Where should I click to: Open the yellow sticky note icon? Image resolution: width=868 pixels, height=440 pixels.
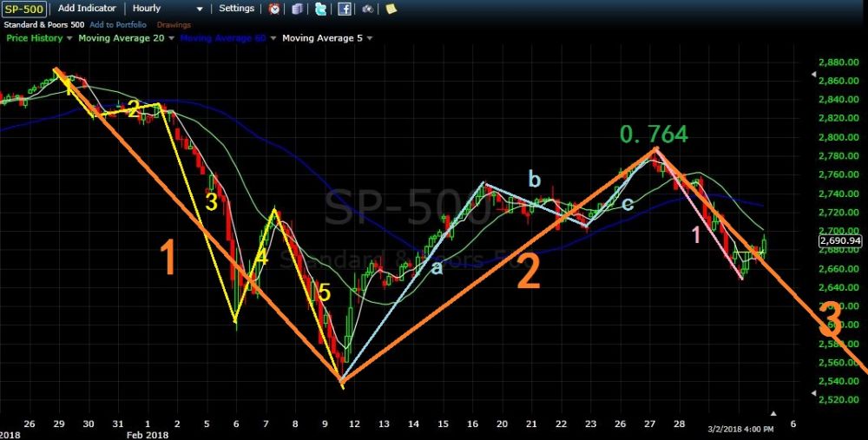click(391, 9)
